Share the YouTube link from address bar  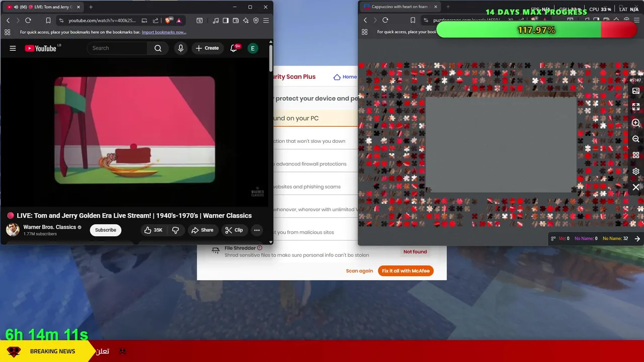coord(155,21)
